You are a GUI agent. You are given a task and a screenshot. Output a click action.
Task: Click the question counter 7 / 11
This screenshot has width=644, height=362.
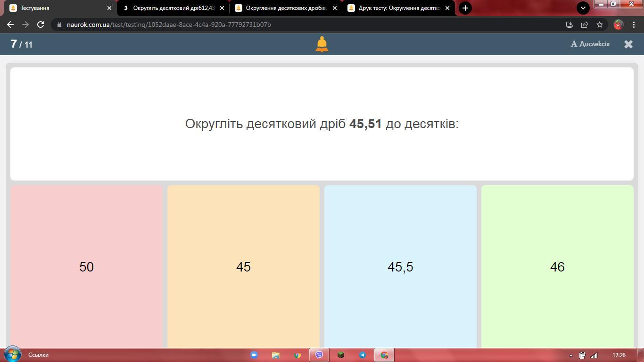[x=22, y=44]
